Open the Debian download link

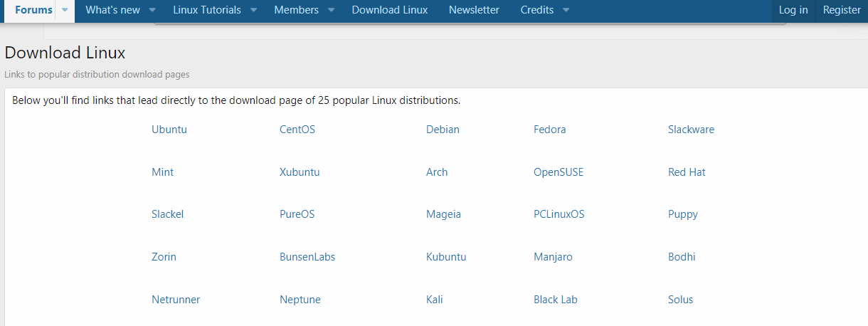click(443, 130)
